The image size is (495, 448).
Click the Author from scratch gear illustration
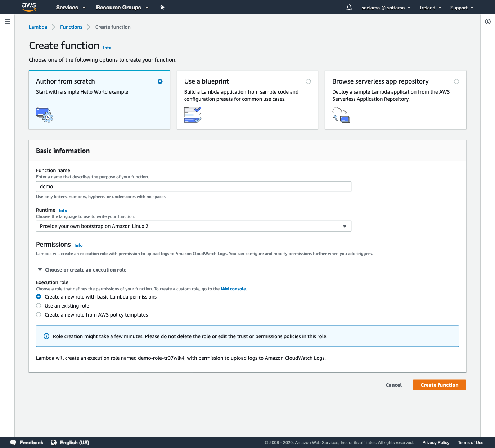(x=45, y=115)
